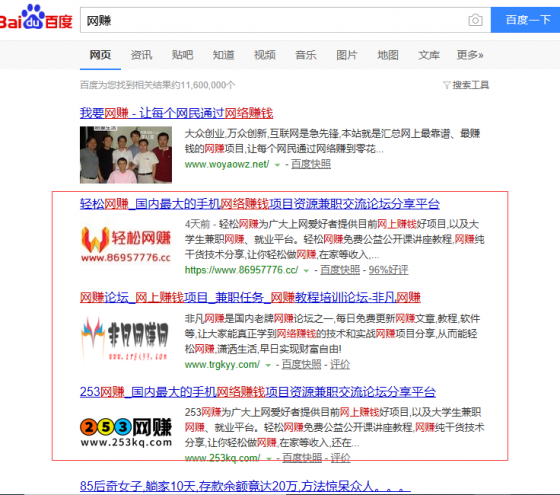Screen dimensions: 560x495
Task: Open the 贴吧 tab
Action: point(182,55)
